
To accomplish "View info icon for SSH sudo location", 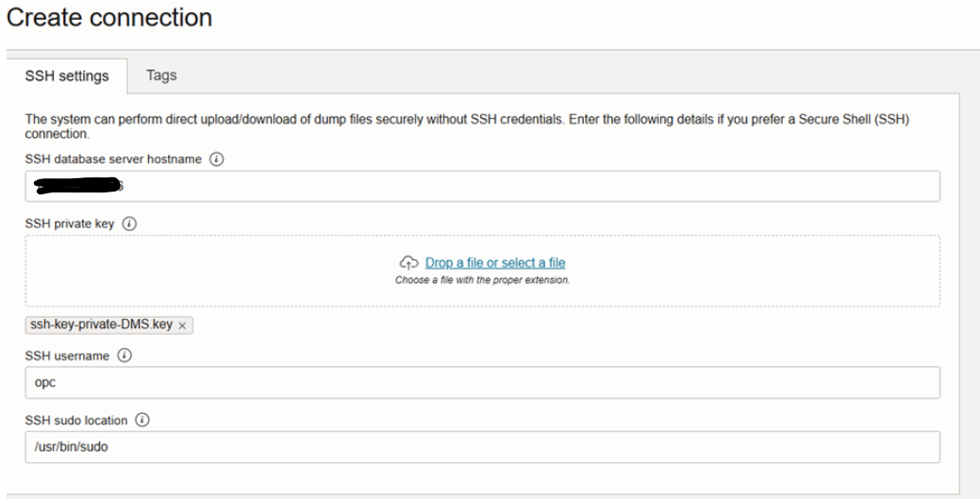I will pyautogui.click(x=142, y=420).
